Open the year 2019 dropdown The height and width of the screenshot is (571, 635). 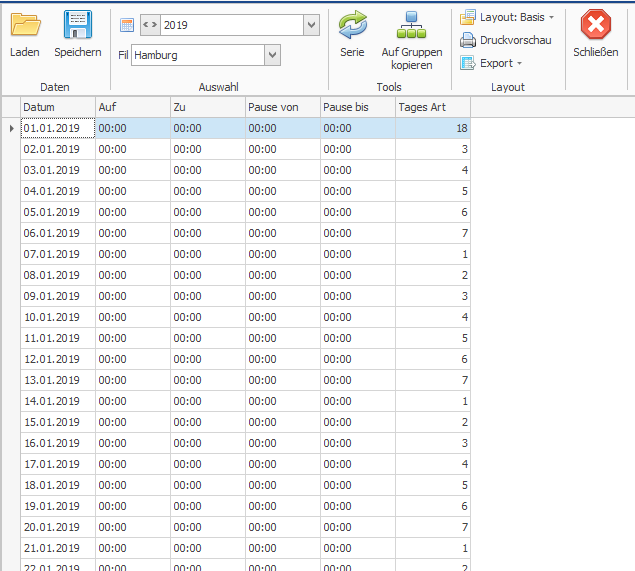coord(310,25)
